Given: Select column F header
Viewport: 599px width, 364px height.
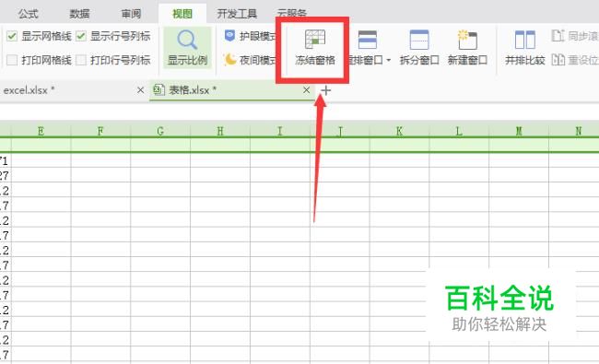Looking at the screenshot, I should (x=100, y=131).
